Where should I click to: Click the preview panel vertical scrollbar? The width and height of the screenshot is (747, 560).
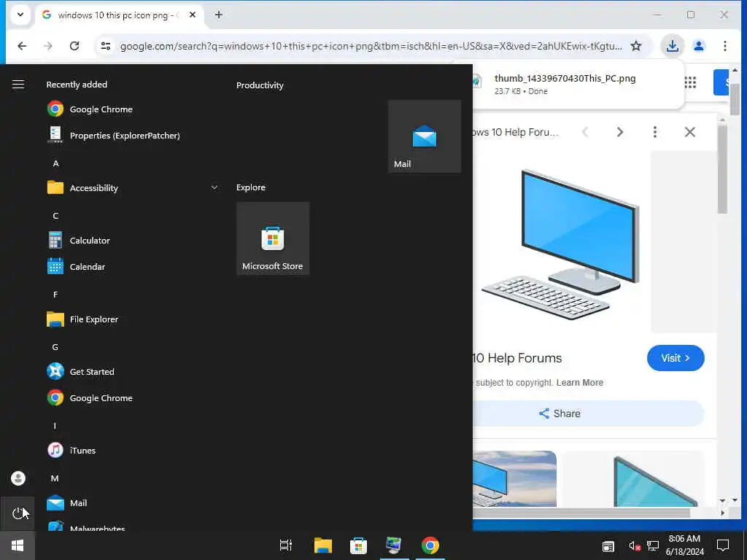tap(722, 169)
